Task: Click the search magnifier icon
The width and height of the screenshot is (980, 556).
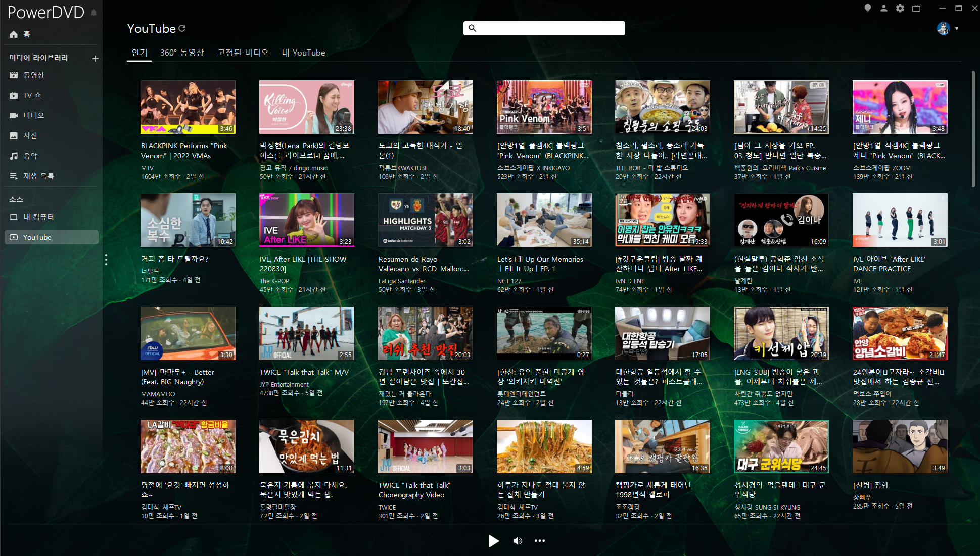Action: click(472, 28)
